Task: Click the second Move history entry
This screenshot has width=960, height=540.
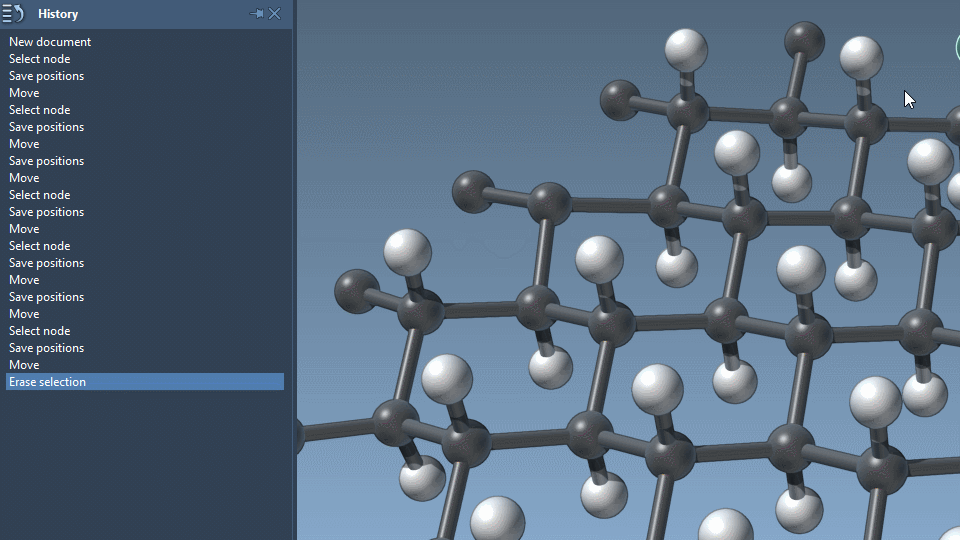Action: (24, 144)
